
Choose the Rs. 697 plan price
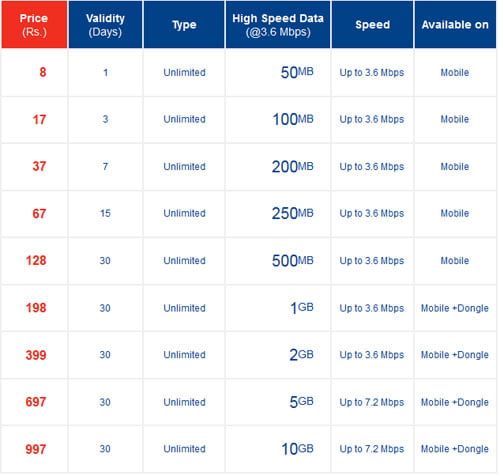click(x=36, y=402)
